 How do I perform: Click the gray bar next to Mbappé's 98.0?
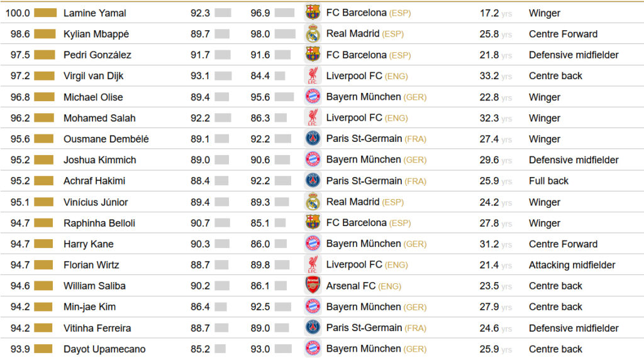coord(284,34)
